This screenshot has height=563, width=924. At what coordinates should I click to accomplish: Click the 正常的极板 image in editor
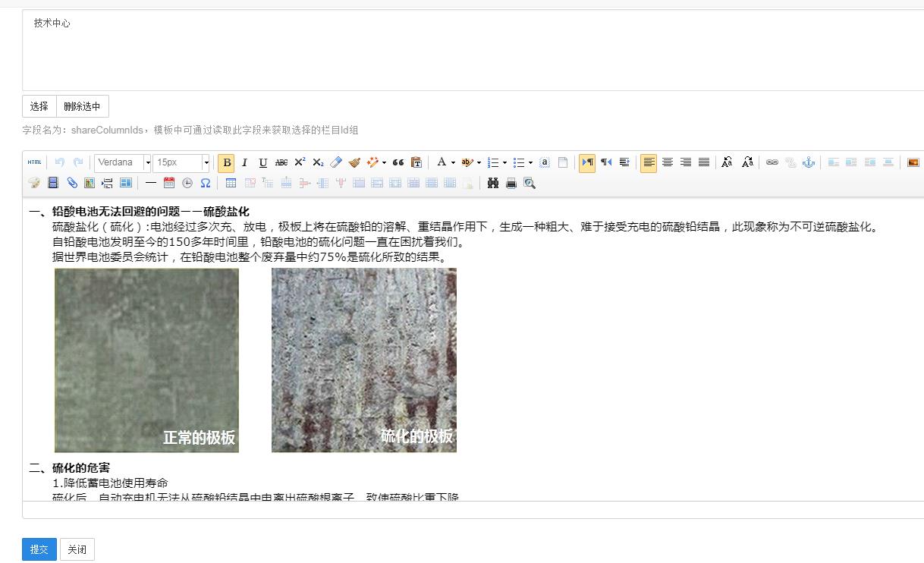[146, 360]
